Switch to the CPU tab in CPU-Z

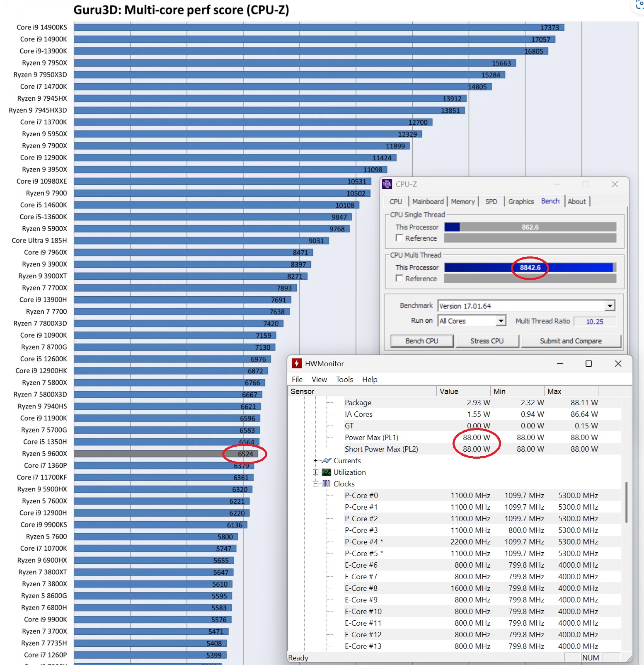[396, 201]
